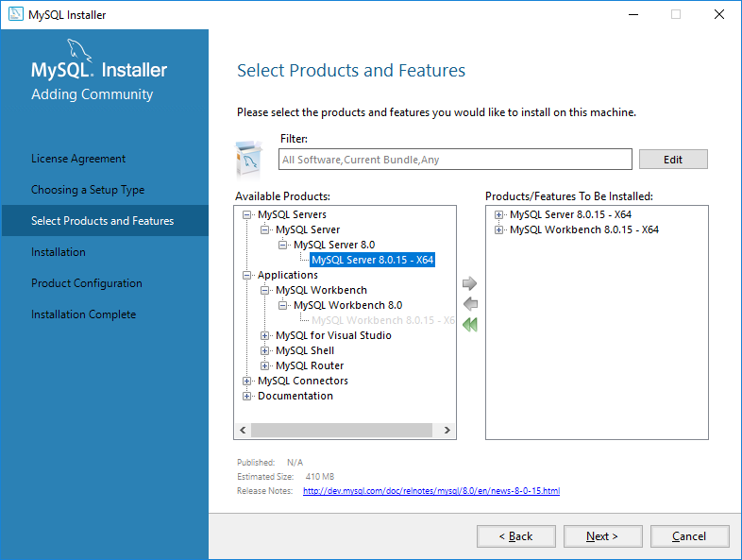Collapse the MySQL Servers tree node
The width and height of the screenshot is (742, 560).
246,215
